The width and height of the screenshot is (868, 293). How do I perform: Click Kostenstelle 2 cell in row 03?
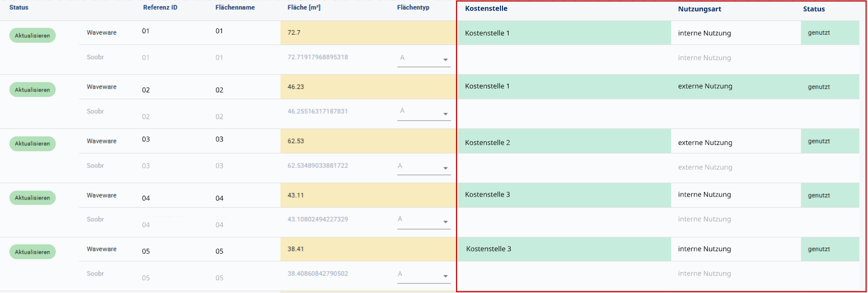(487, 142)
